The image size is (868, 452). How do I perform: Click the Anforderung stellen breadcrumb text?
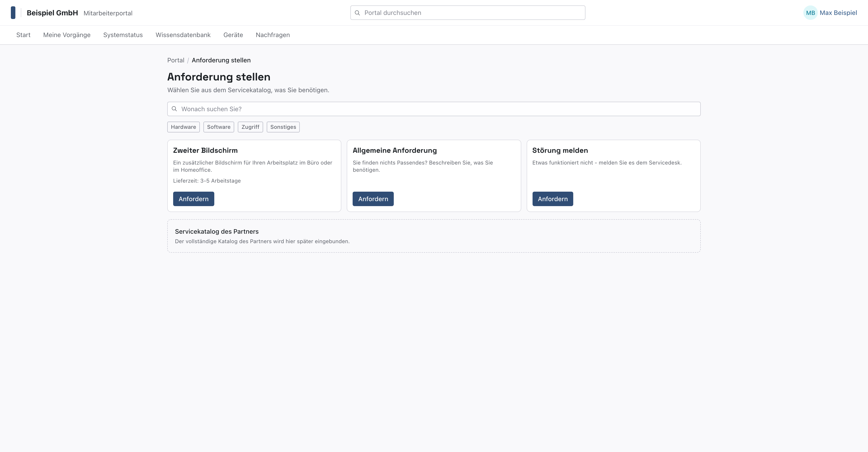tap(221, 60)
